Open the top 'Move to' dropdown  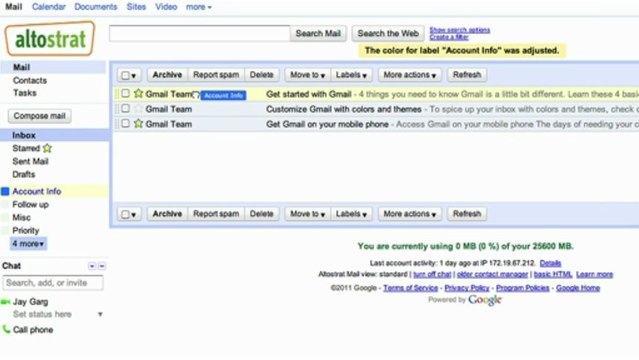(308, 75)
